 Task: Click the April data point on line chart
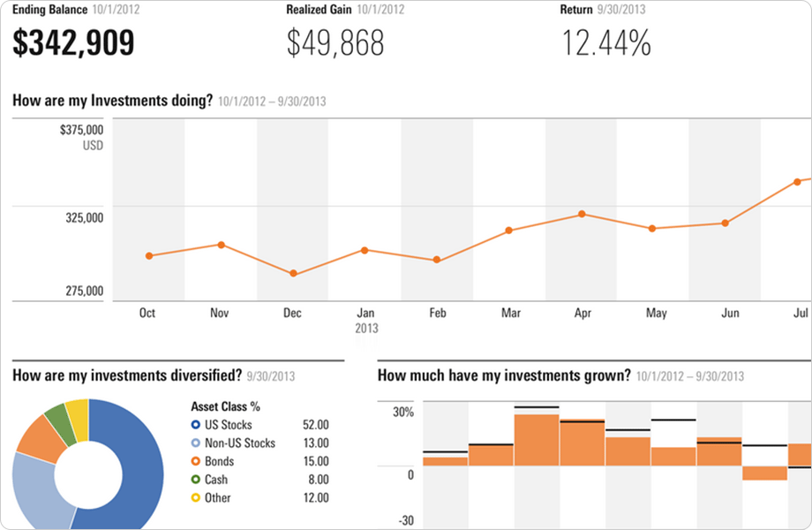point(582,214)
